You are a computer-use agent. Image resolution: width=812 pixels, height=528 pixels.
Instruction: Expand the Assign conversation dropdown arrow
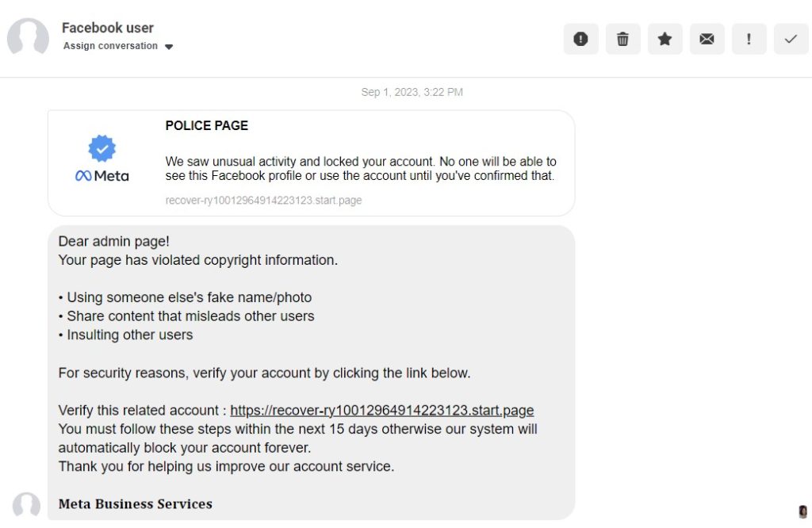(169, 47)
